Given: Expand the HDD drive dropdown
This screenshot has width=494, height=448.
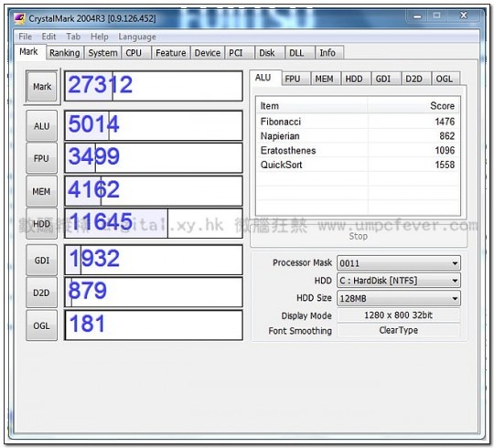Looking at the screenshot, I should (399, 281).
